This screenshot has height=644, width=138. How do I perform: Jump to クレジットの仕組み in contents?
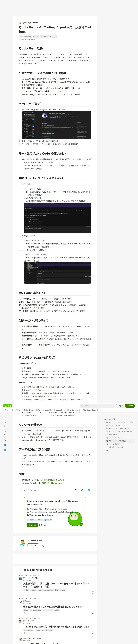click(x=112, y=444)
